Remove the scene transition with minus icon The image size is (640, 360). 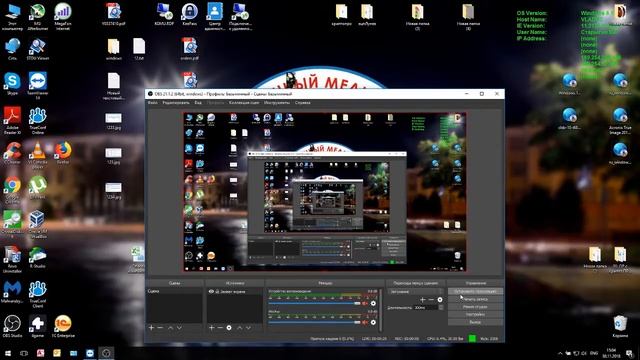click(x=431, y=300)
